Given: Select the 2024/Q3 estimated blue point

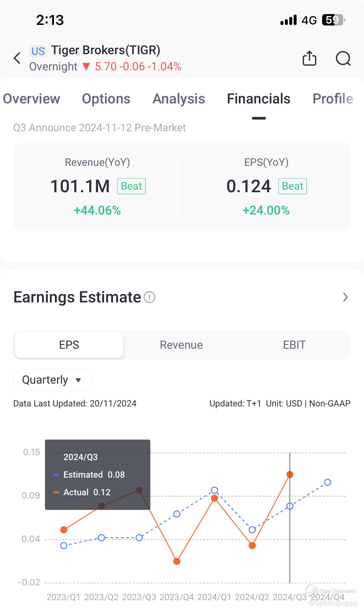Looking at the screenshot, I should click(290, 506).
